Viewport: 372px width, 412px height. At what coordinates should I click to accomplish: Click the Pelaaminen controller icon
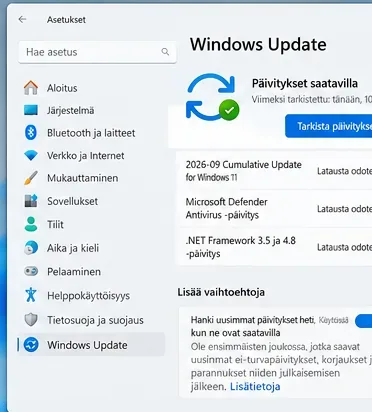31,271
